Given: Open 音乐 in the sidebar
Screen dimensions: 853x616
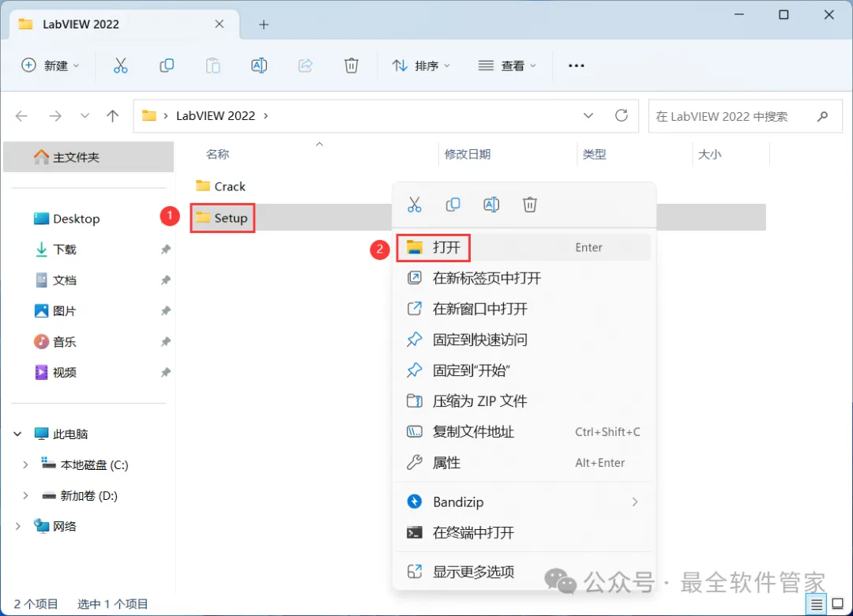Looking at the screenshot, I should [88, 342].
